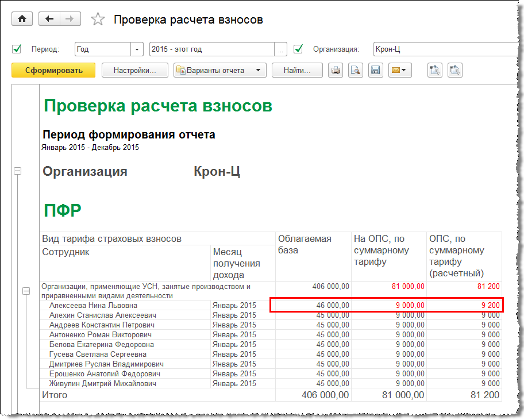
Task: Click the expand all groups icon
Action: click(435, 71)
